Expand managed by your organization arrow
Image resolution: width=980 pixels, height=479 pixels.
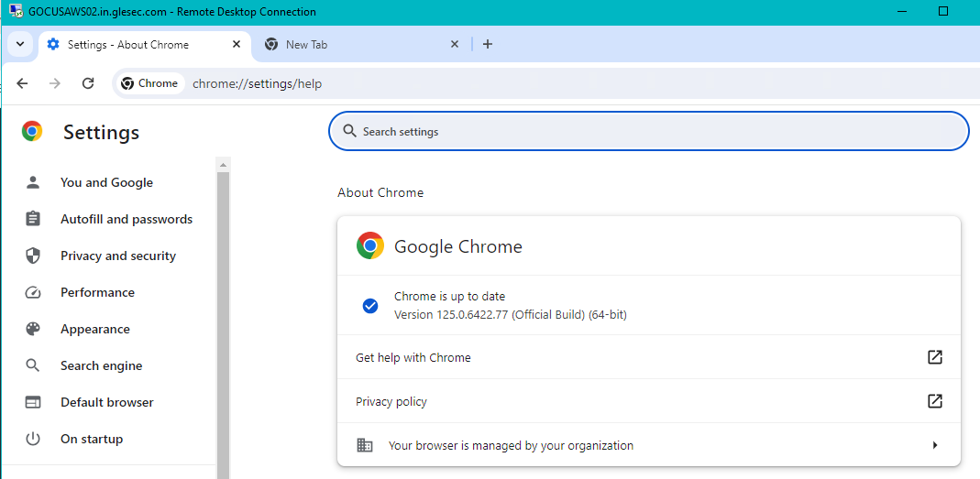point(935,445)
